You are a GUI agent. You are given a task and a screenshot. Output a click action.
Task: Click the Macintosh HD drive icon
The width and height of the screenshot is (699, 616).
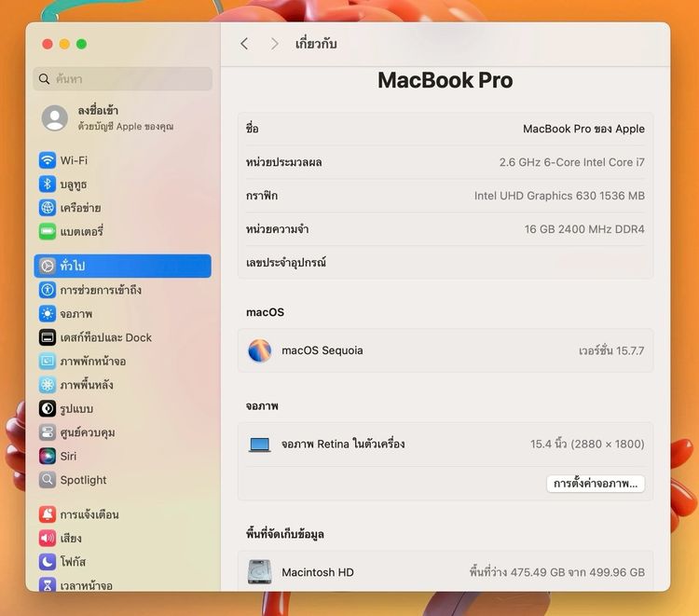[259, 572]
